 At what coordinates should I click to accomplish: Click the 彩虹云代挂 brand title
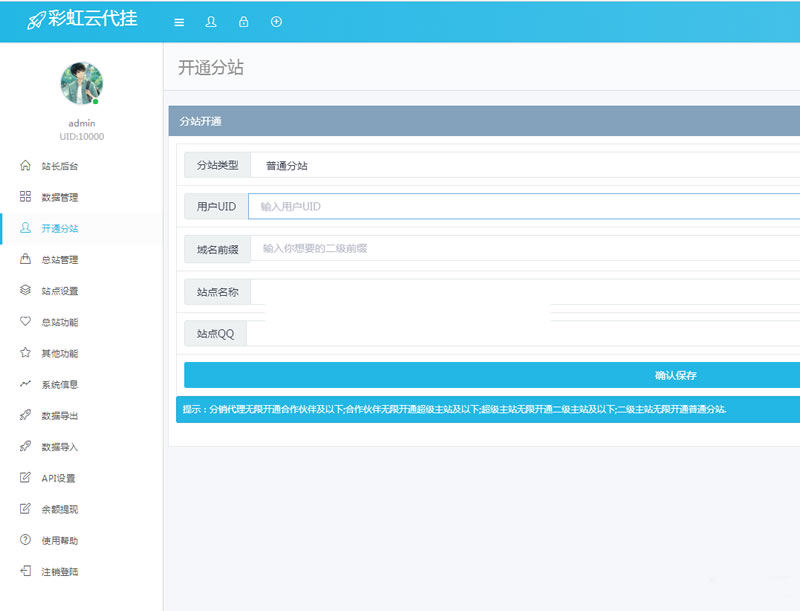pyautogui.click(x=93, y=19)
